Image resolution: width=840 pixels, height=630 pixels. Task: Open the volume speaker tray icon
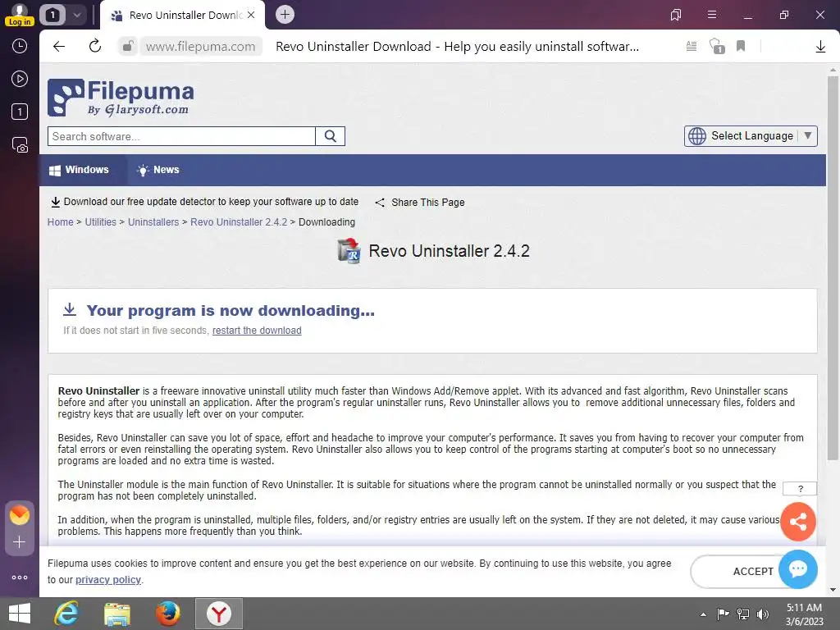762,614
